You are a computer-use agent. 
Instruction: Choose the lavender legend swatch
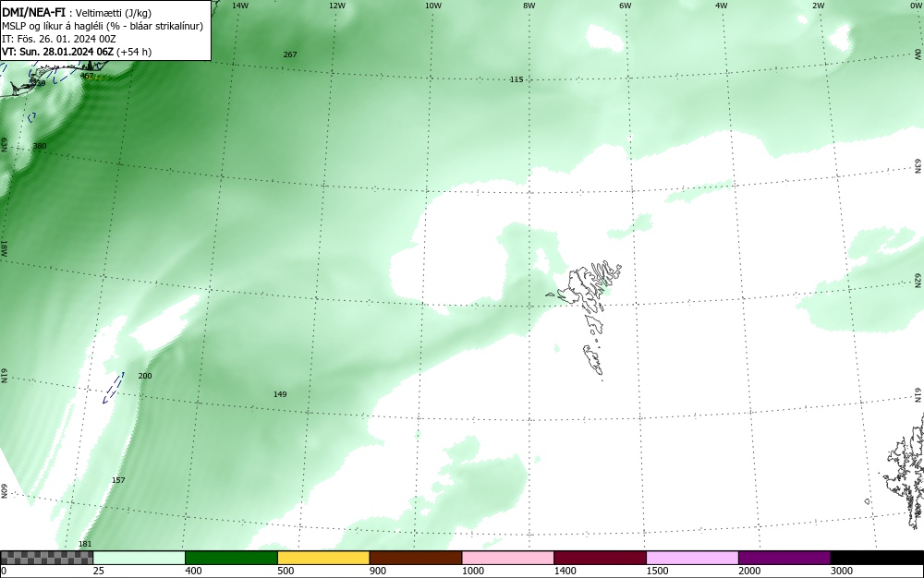pos(692,558)
